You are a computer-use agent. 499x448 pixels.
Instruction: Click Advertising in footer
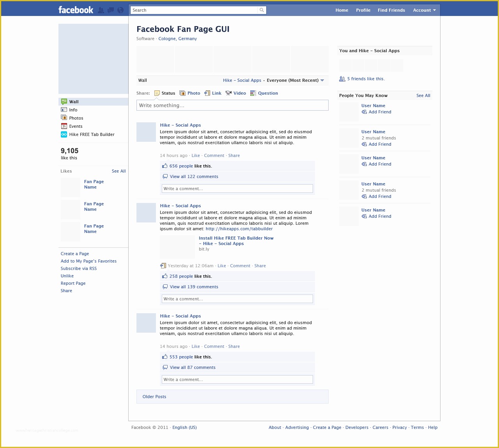[x=297, y=427]
